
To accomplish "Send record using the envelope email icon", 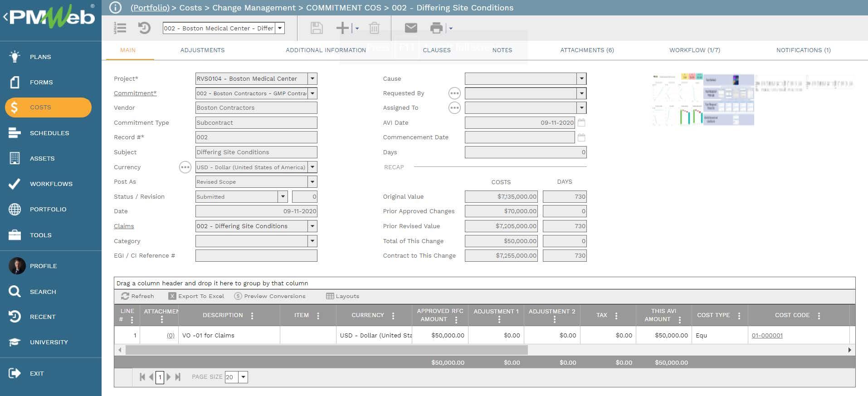I will (411, 28).
